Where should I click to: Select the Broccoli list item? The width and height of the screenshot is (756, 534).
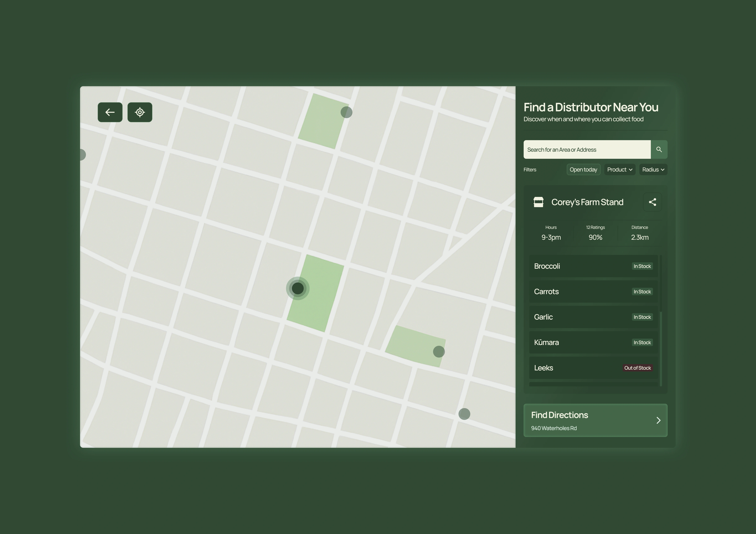click(579, 266)
